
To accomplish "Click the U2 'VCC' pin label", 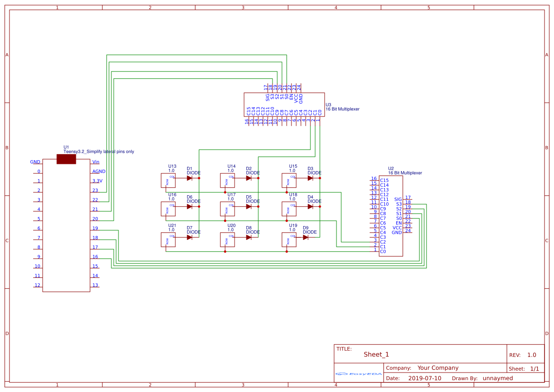I will click(397, 228).
